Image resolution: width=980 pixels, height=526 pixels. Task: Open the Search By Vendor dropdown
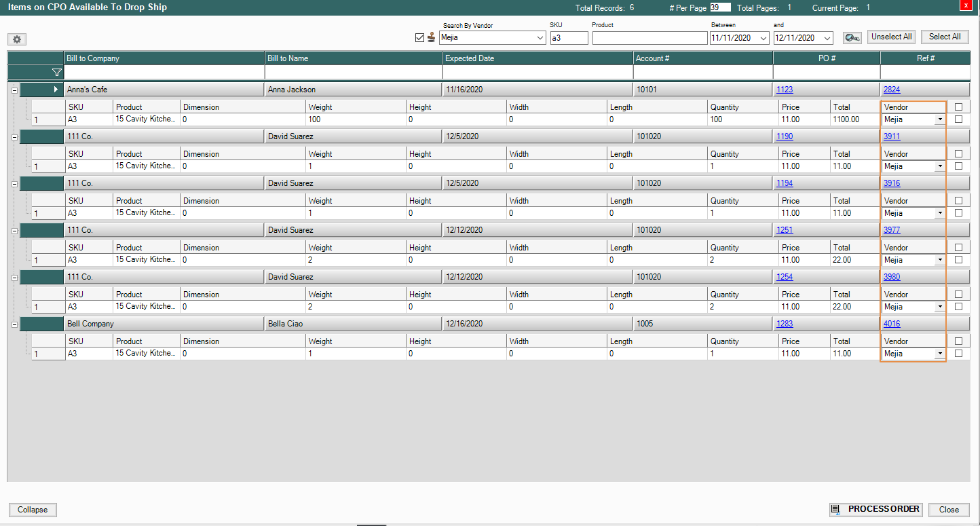[540, 38]
